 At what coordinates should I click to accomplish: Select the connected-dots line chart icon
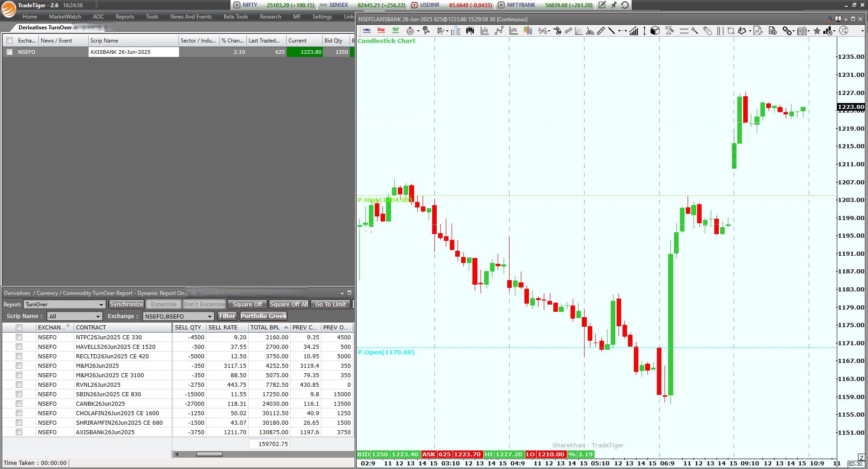pos(499,31)
